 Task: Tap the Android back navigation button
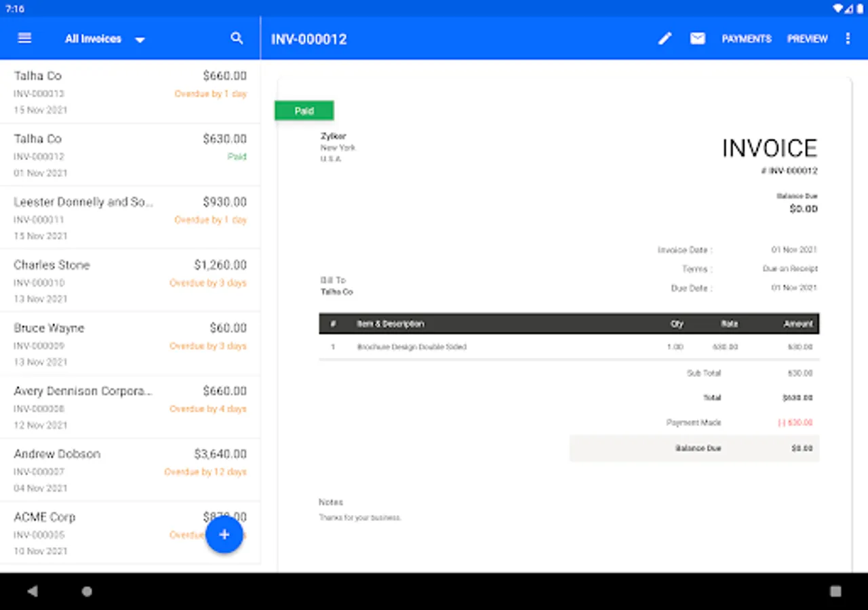(x=32, y=591)
